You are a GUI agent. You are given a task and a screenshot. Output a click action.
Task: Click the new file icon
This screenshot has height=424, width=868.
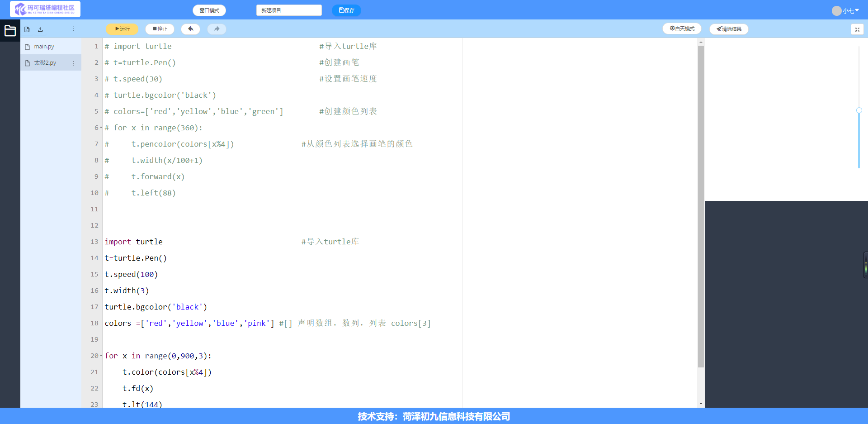27,29
